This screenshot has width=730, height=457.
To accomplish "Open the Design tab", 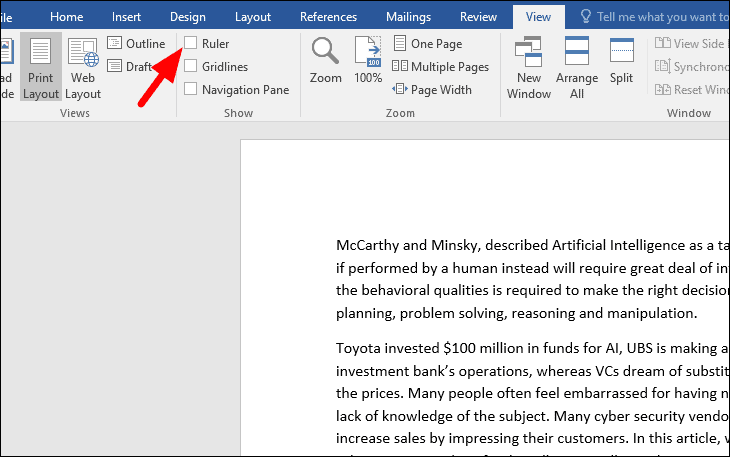I will pyautogui.click(x=188, y=17).
